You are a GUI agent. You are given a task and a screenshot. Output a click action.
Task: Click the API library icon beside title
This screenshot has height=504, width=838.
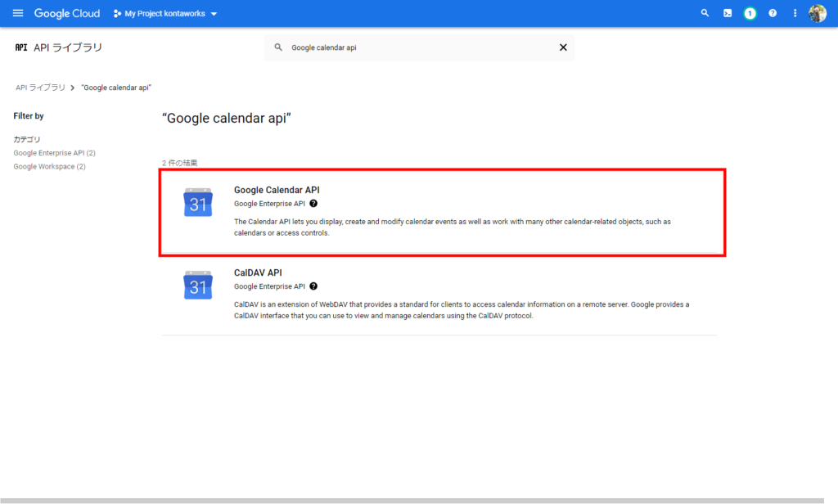(x=20, y=47)
